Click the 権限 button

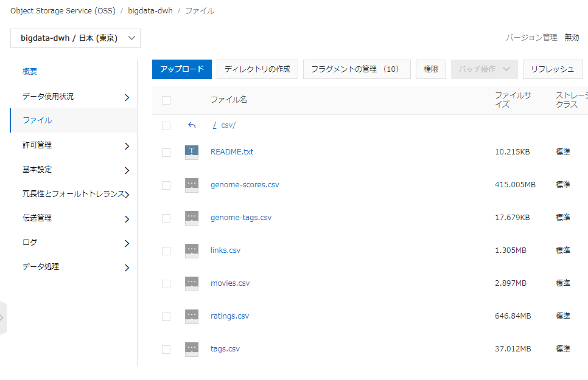coord(431,69)
